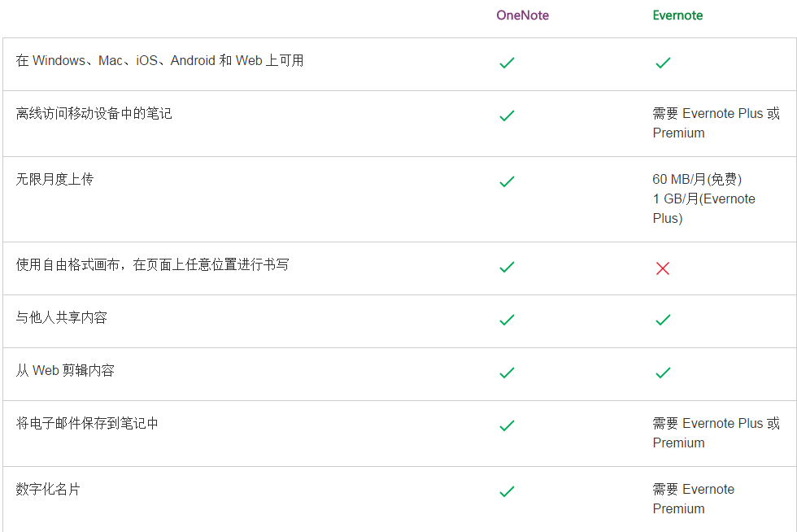
Task: Click the OneNote column header
Action: [x=522, y=15]
